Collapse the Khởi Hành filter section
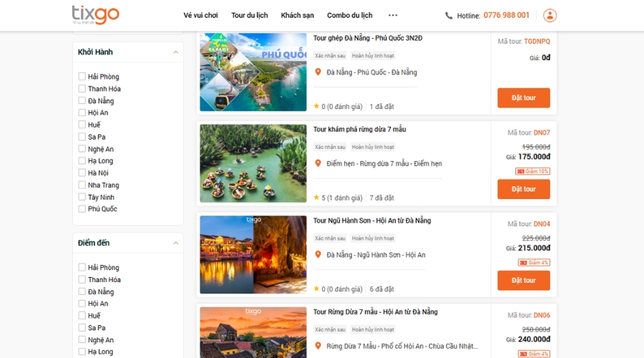The image size is (644, 358). tap(176, 52)
